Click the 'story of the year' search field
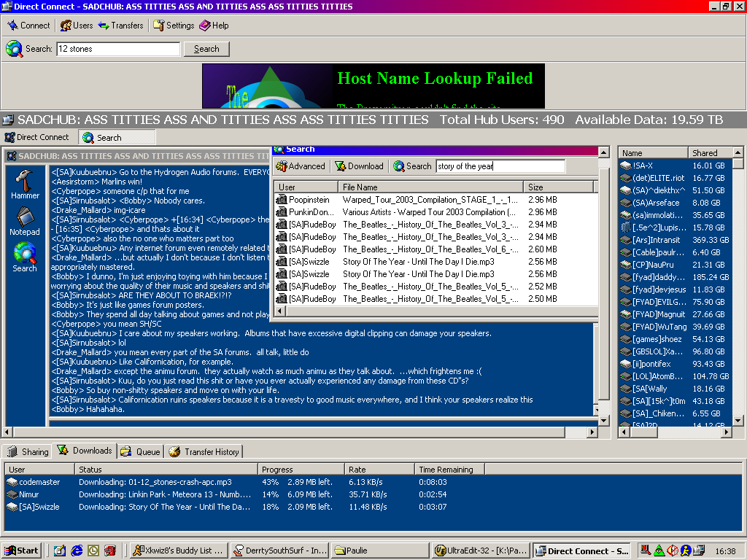The image size is (747, 560). click(x=500, y=166)
